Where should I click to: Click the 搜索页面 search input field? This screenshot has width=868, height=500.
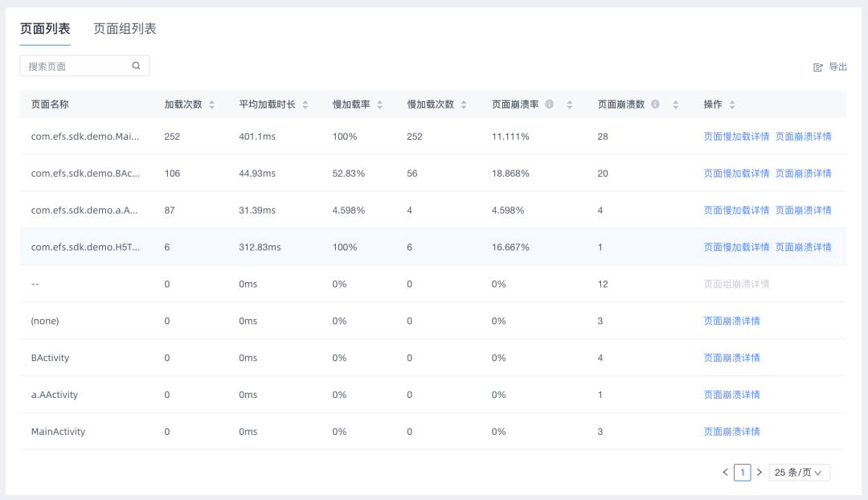click(76, 66)
